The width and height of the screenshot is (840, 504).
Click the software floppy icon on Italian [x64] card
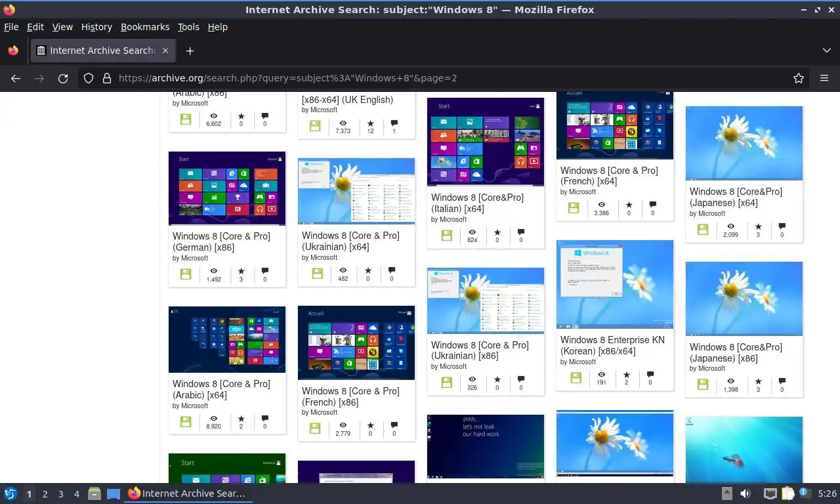447,235
